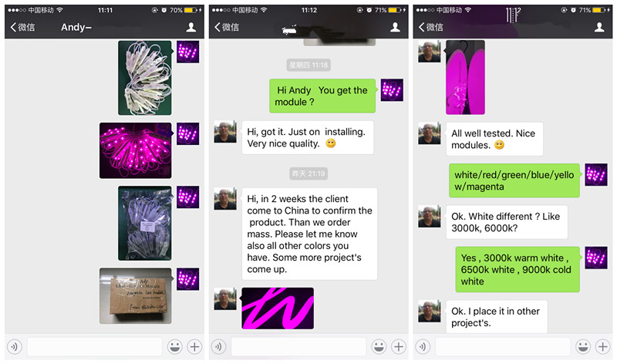Viewport: 617px width, 364px height.
Task: Focus the message input field in middle chat
Action: (298, 347)
